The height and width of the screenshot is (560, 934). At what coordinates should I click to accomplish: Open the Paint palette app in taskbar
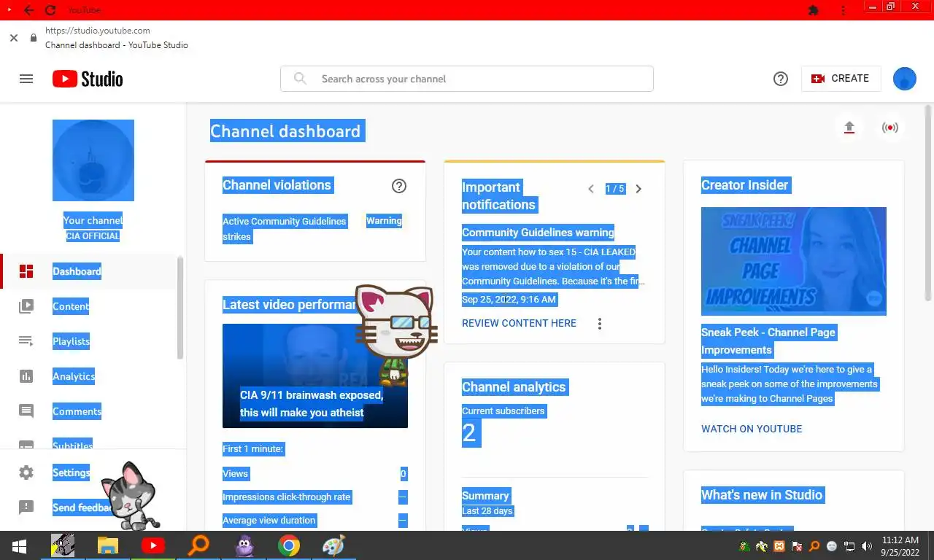(334, 545)
